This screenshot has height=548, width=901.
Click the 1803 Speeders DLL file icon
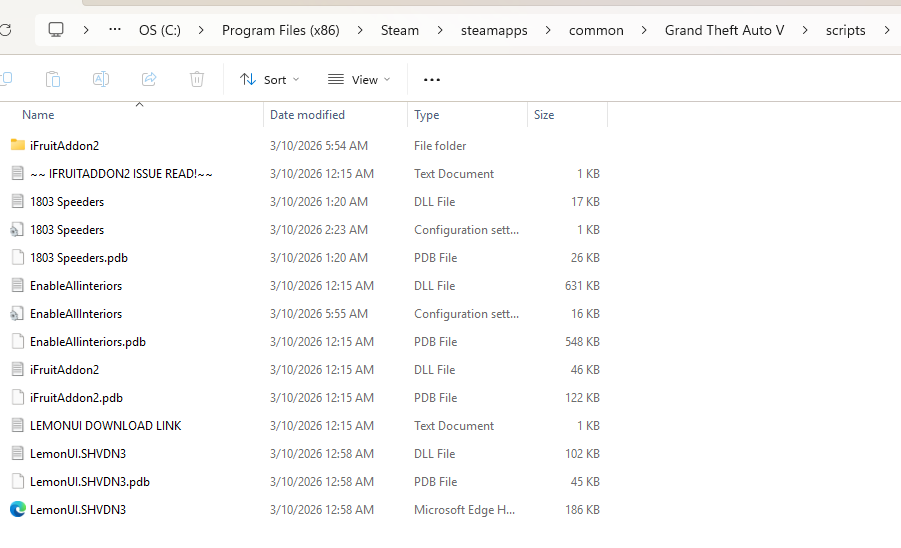tap(18, 201)
